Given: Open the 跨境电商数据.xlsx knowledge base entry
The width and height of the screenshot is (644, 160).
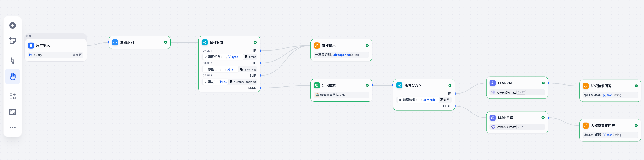Looking at the screenshot, I should 341,95.
